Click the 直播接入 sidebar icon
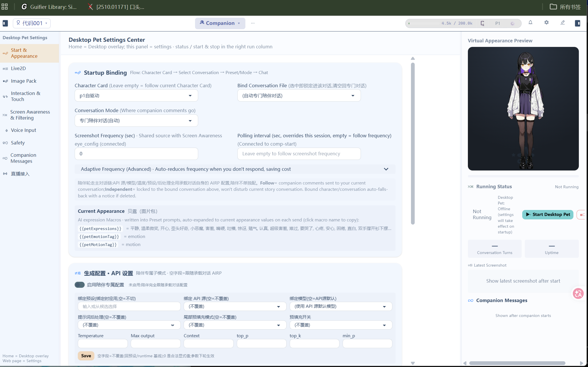The image size is (588, 367). [5, 174]
